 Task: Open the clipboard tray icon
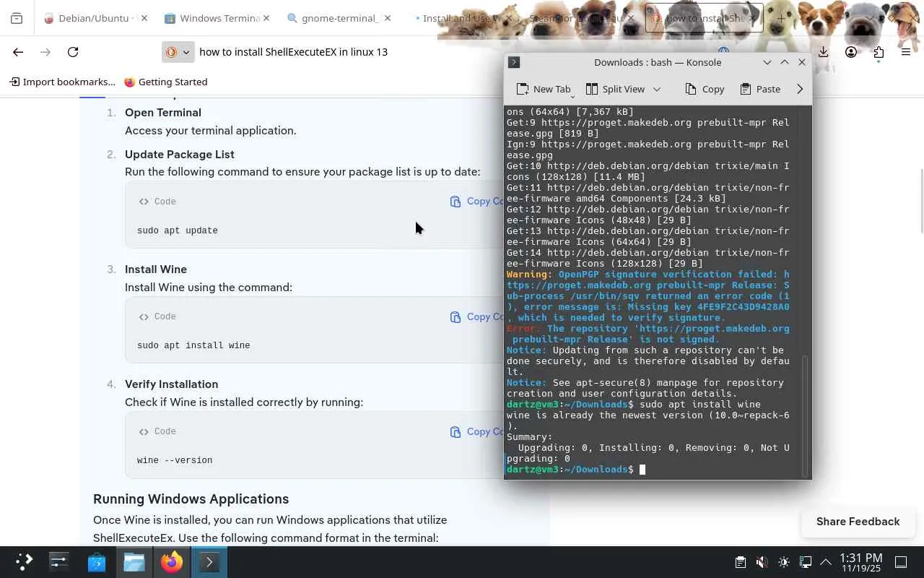pos(740,562)
